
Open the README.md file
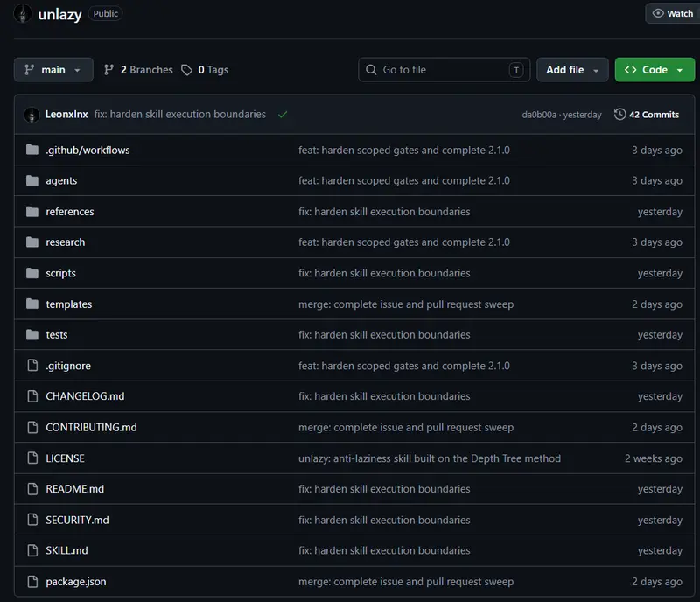point(74,489)
